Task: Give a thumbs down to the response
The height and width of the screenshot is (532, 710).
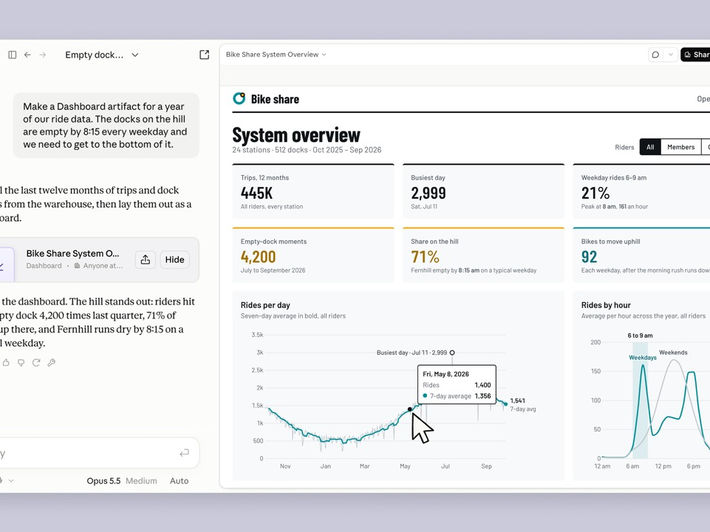Action: (x=21, y=363)
